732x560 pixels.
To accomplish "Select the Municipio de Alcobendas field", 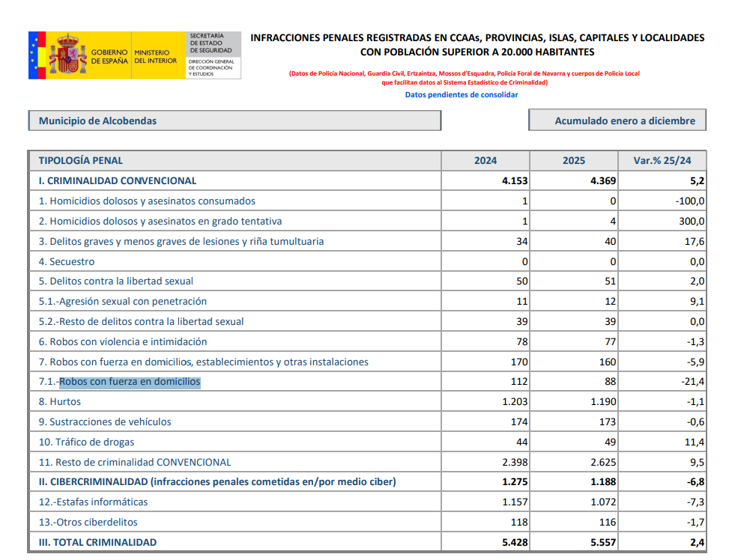I will (235, 121).
